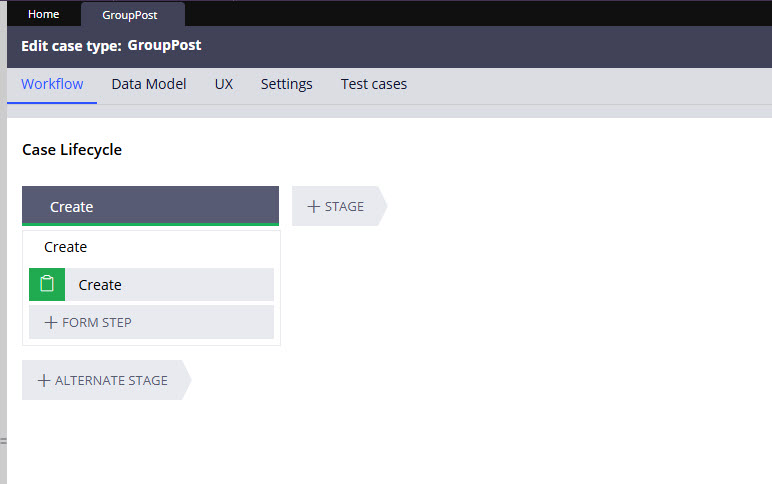Click the plus icon beside ALTERNATE STAGE
Screen dimensions: 772x484
[x=43, y=381]
